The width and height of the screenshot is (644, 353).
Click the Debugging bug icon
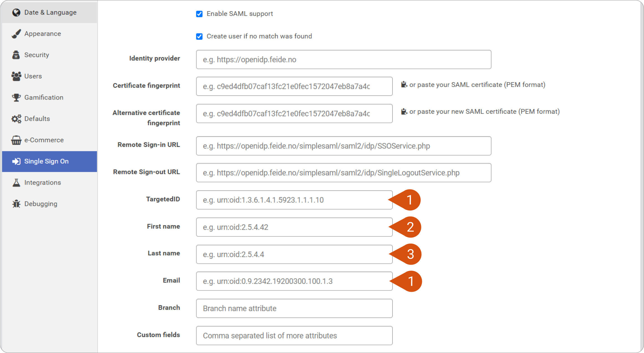[16, 204]
